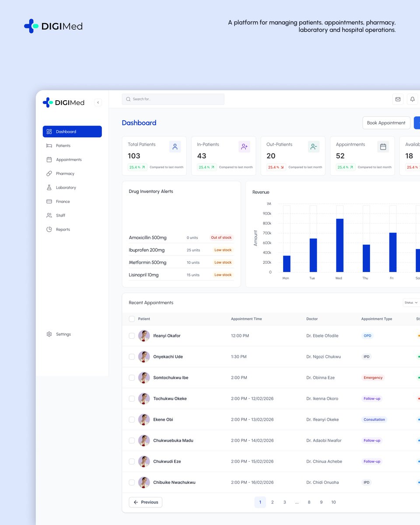
Task: Click Ifeanyi Okafor's avatar
Action: (144, 336)
